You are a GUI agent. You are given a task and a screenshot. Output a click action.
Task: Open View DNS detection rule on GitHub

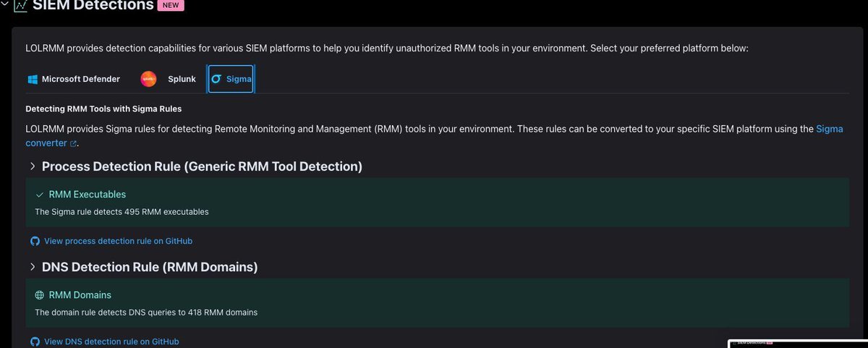coord(111,341)
